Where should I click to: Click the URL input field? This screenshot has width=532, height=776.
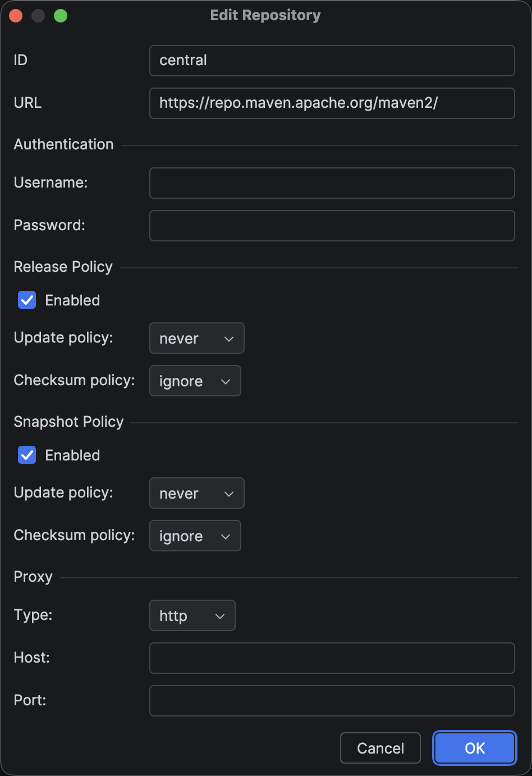tap(332, 103)
